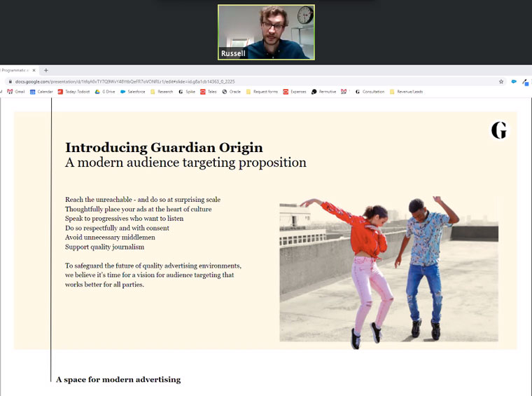Open the Gmail bookmark
Image resolution: width=532 pixels, height=396 pixels.
pos(16,92)
